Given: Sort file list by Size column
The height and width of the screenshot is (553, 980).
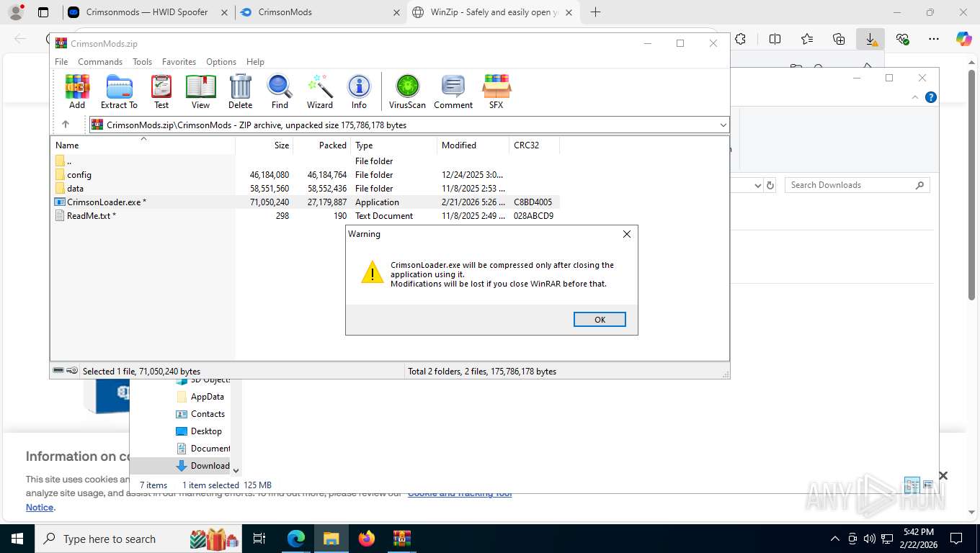Looking at the screenshot, I should 264,145.
